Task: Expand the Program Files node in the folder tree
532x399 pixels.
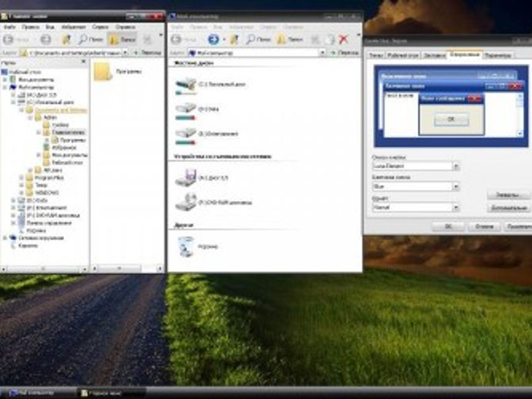Action: tap(22, 178)
